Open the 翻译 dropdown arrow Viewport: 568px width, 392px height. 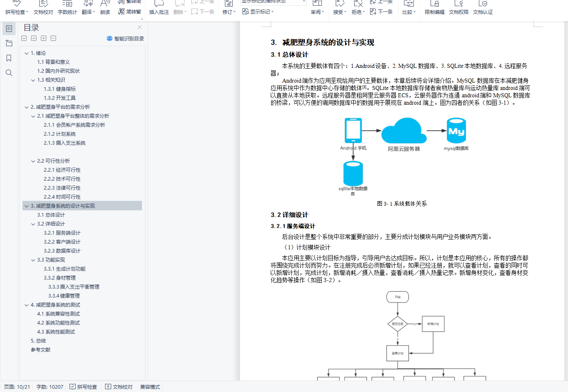[x=94, y=12]
